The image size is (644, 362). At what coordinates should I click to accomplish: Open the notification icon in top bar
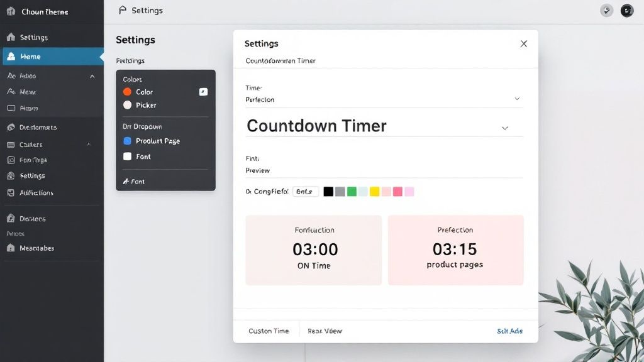click(607, 11)
